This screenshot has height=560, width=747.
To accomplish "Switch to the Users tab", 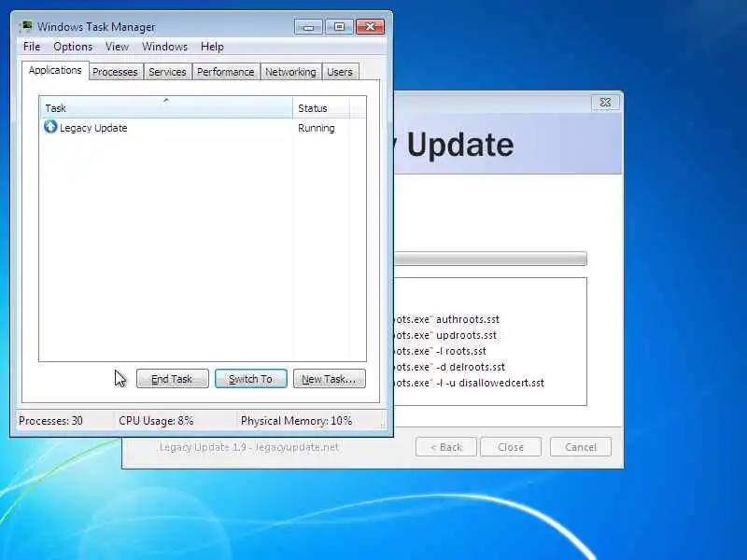I will point(340,72).
